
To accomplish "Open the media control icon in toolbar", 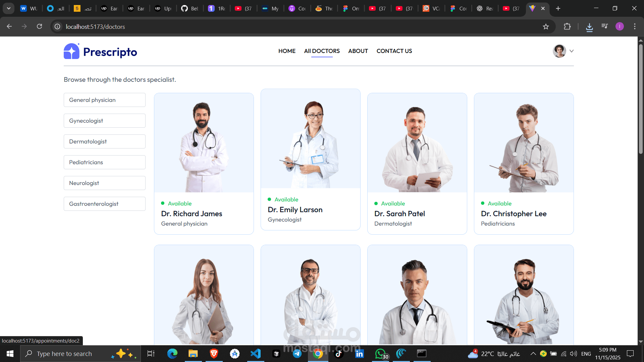I will click(x=605, y=26).
